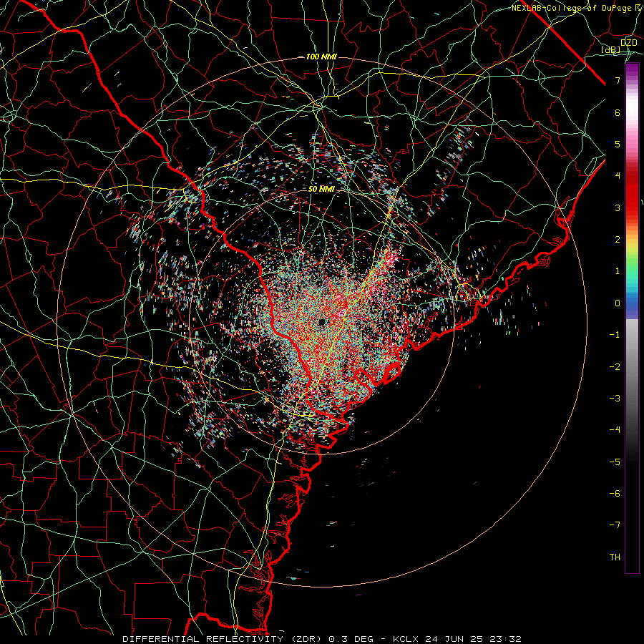The width and height of the screenshot is (644, 644).
Task: Click the '-7' value on the color scale
Action: [x=615, y=525]
